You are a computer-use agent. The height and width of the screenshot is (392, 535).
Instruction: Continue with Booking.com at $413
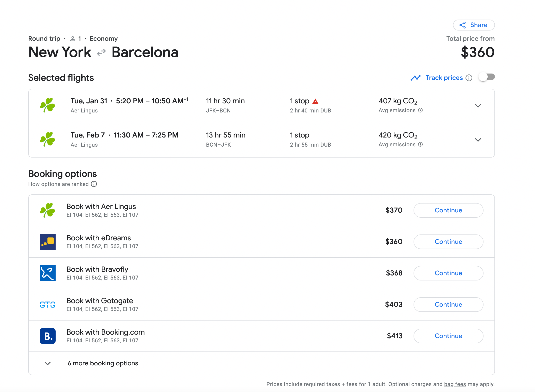pyautogui.click(x=448, y=336)
